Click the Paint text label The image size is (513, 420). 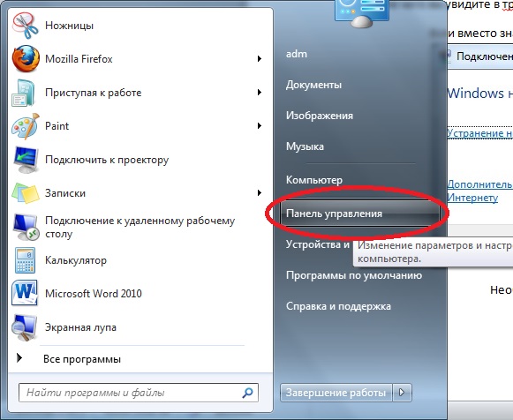(x=57, y=126)
